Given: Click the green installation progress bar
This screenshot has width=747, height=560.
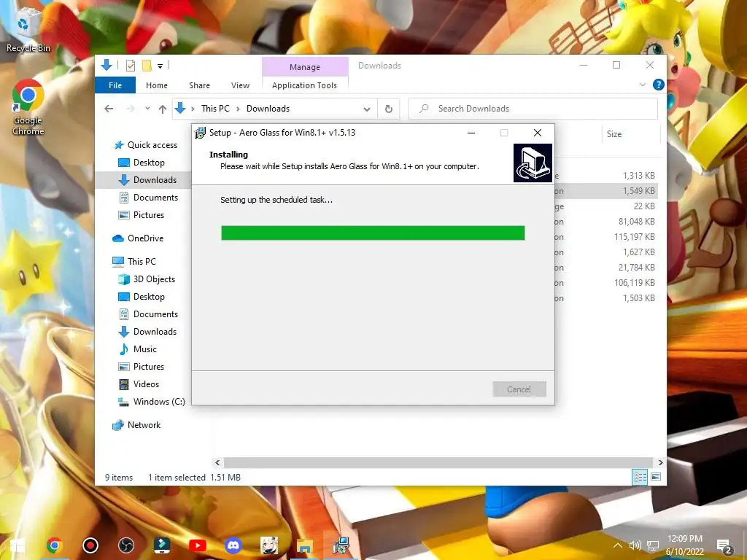Looking at the screenshot, I should [373, 233].
